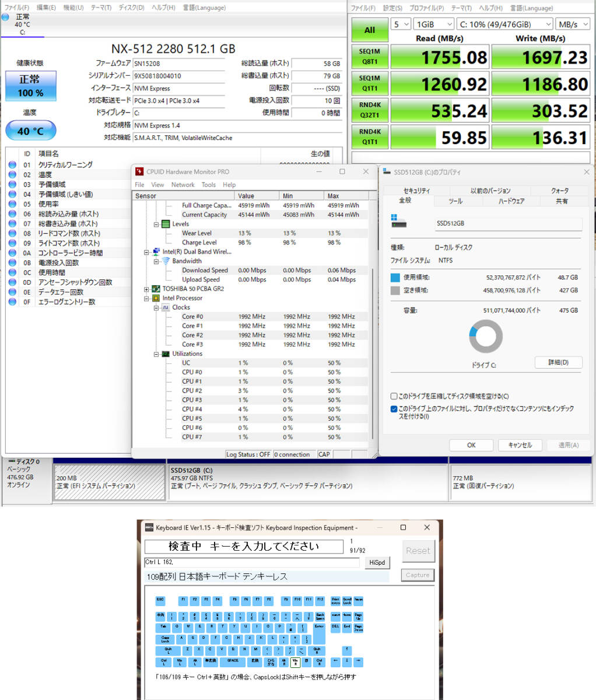Image resolution: width=596 pixels, height=700 pixels.
Task: Open the drive dropdown showing C: 10% (49/476GiB)
Action: tap(504, 24)
